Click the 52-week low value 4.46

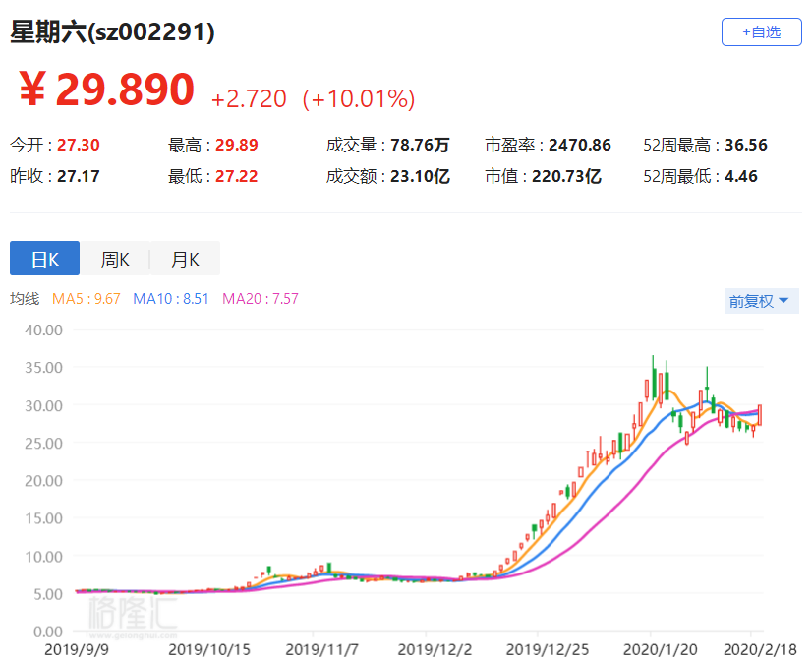pyautogui.click(x=741, y=176)
